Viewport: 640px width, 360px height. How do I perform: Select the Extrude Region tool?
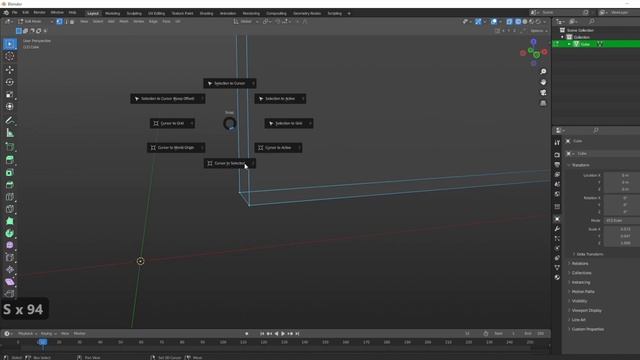(x=9, y=160)
